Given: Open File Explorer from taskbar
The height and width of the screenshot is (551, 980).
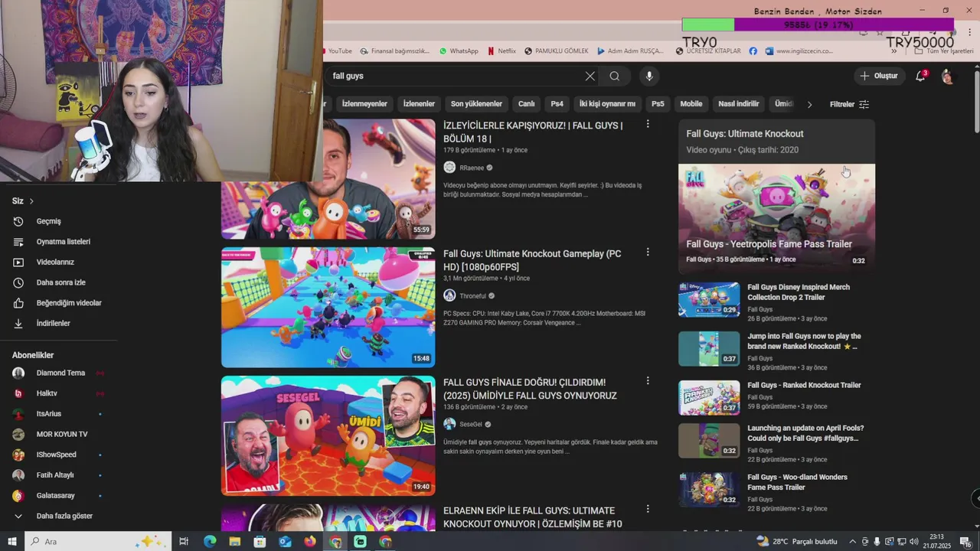Looking at the screenshot, I should (x=235, y=542).
